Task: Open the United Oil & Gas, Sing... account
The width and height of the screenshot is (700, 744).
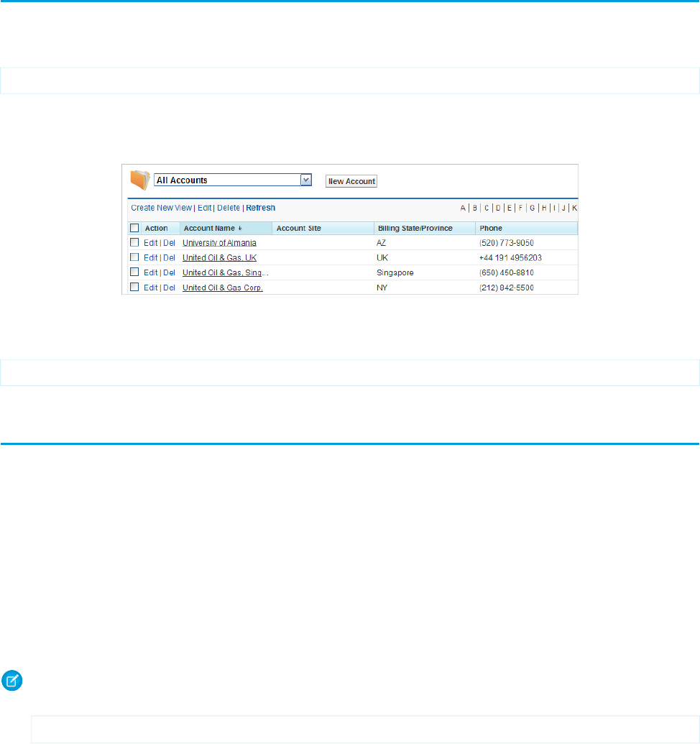Action: pos(226,273)
